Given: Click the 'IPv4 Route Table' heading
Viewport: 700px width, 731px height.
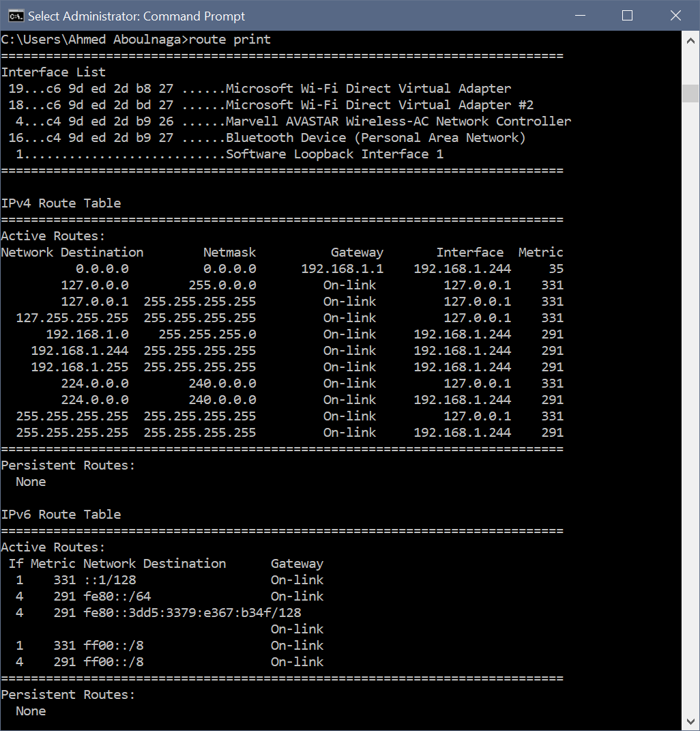Looking at the screenshot, I should point(61,203).
